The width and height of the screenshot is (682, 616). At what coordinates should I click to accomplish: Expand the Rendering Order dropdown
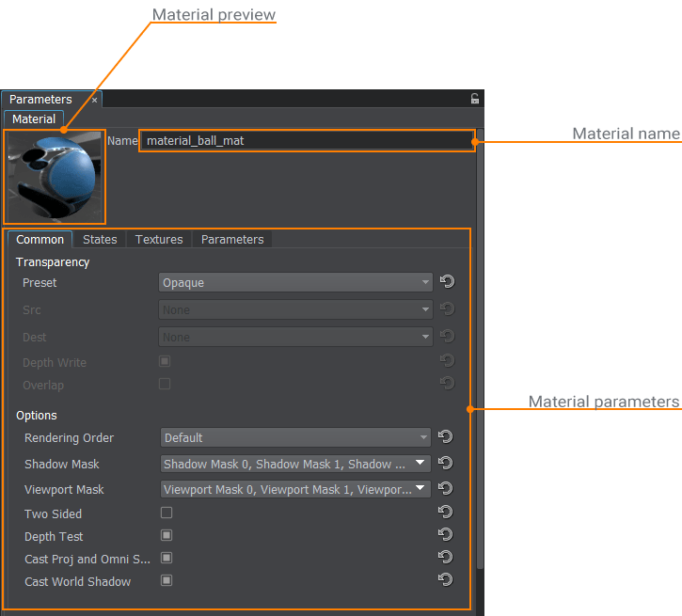pyautogui.click(x=295, y=437)
